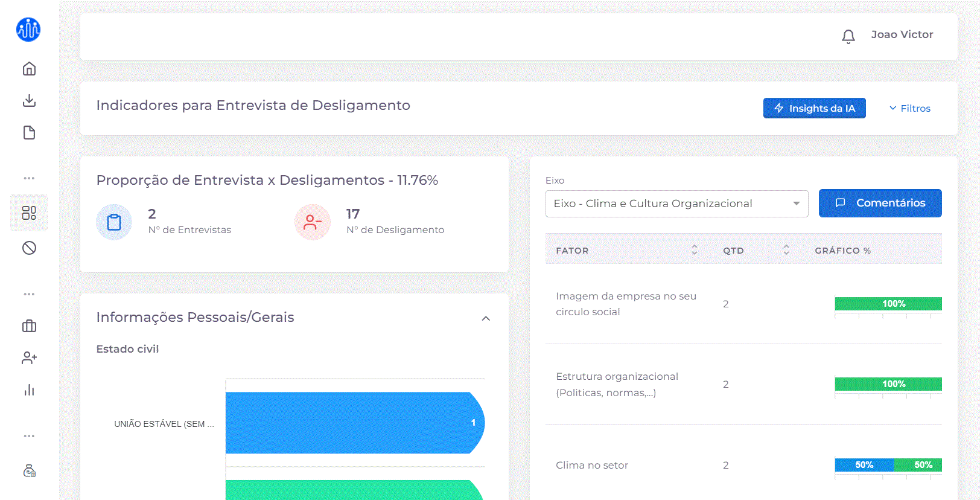
Task: Click the user settings icon at sidebar bottom
Action: [29, 470]
